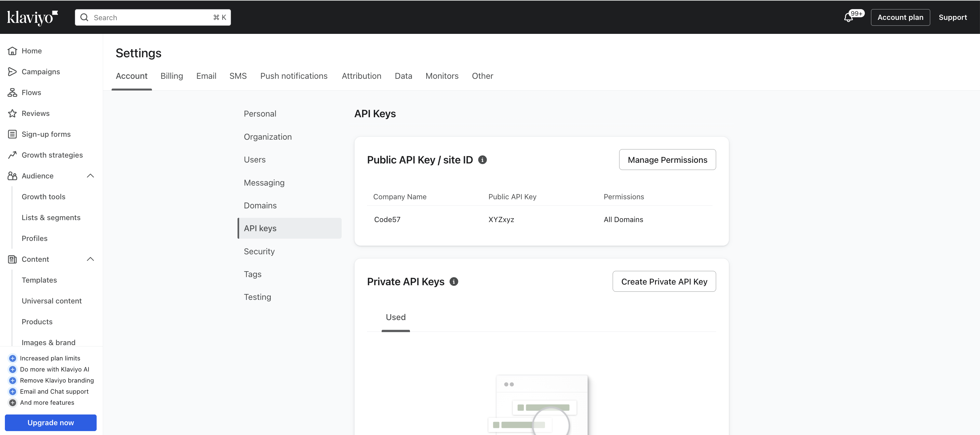Click Public API Key info icon
The width and height of the screenshot is (980, 435).
[482, 160]
